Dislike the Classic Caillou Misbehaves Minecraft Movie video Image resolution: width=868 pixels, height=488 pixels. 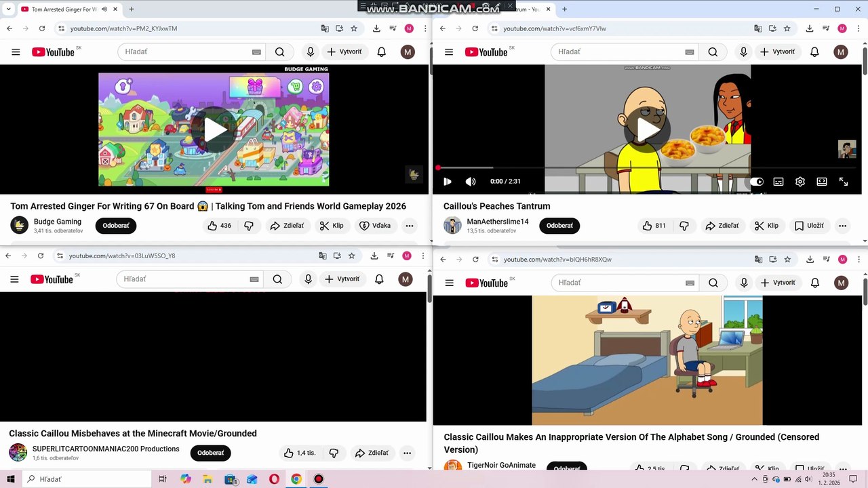(x=334, y=453)
